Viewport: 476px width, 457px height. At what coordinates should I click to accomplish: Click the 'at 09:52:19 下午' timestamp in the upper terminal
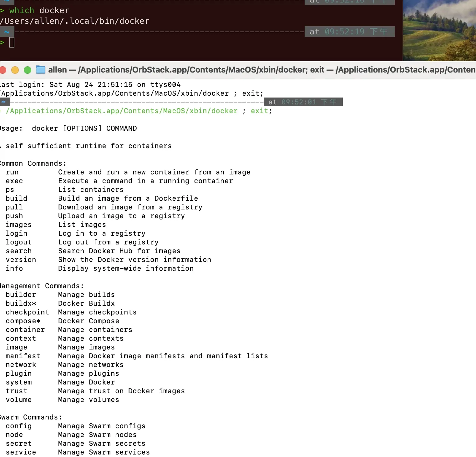pos(349,32)
